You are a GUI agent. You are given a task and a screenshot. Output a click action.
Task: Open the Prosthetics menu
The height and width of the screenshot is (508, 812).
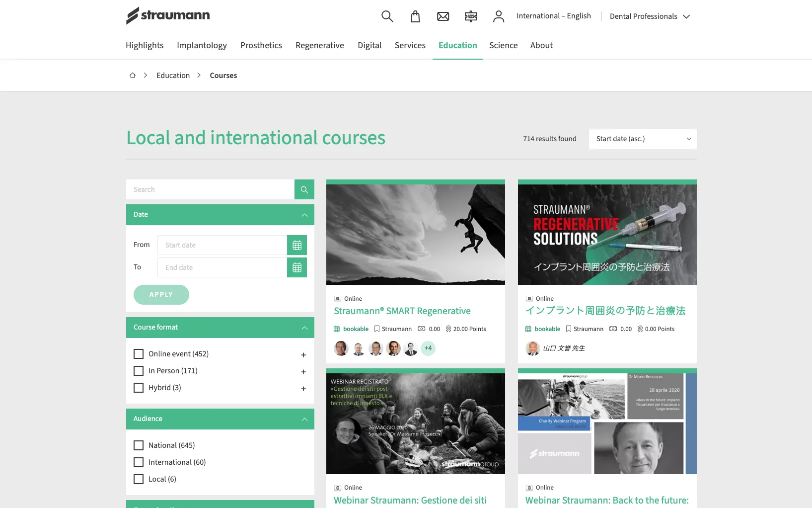[261, 45]
